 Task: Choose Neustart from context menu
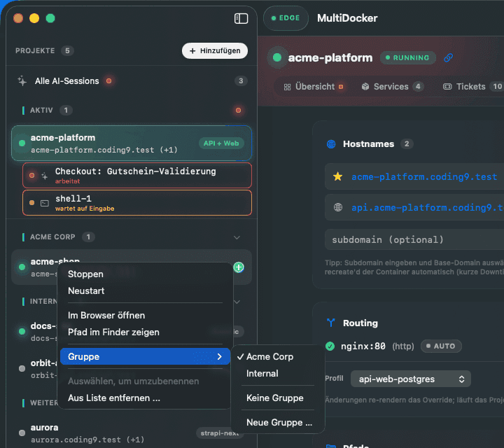pos(86,290)
